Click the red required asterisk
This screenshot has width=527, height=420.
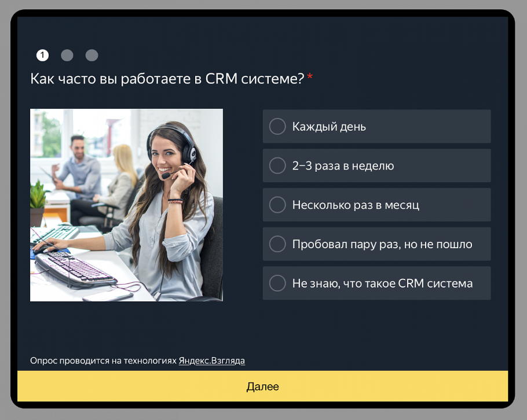(310, 77)
